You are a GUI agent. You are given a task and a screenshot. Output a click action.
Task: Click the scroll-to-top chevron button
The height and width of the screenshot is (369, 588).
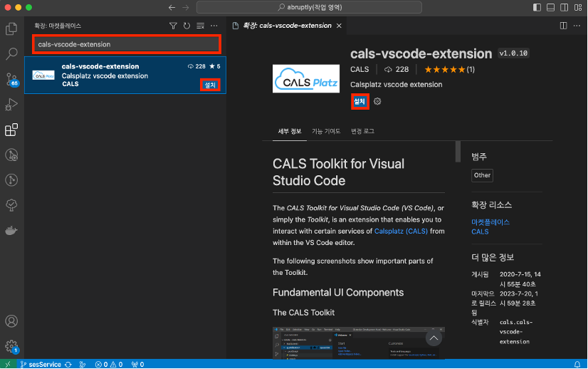(434, 338)
